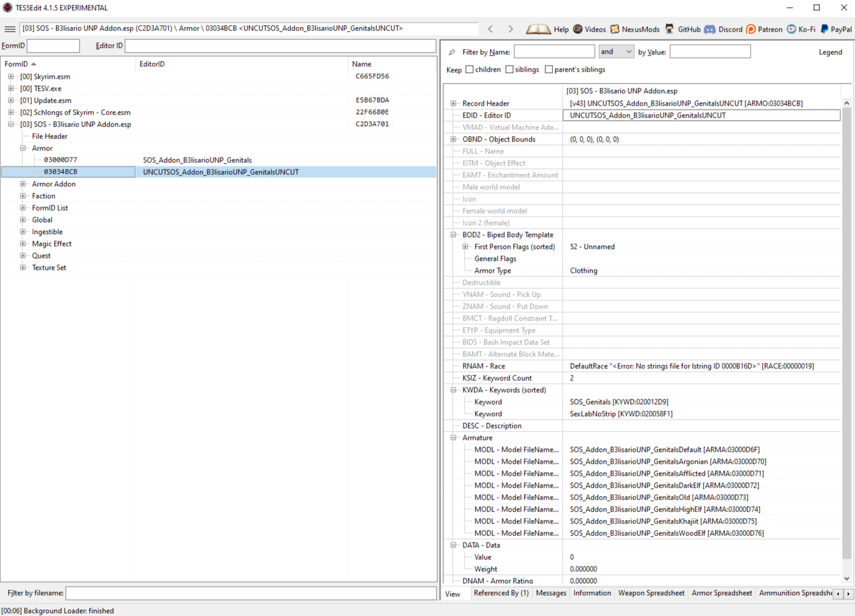
Task: Click the pin icon beside Filter by Name
Action: coord(452,53)
